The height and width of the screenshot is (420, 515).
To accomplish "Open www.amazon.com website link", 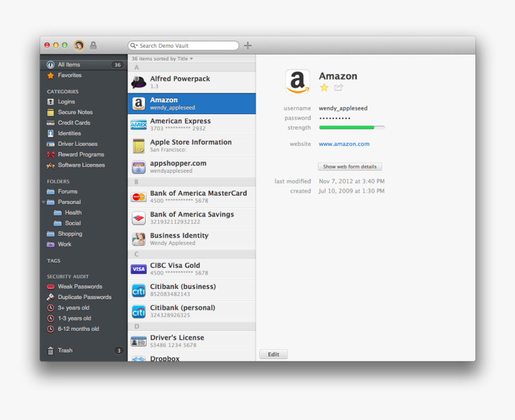I will (344, 144).
